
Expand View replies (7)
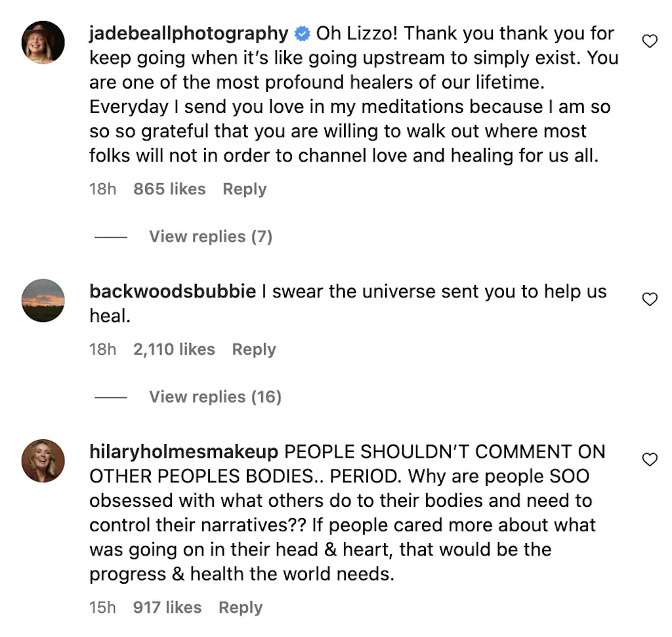pos(210,236)
